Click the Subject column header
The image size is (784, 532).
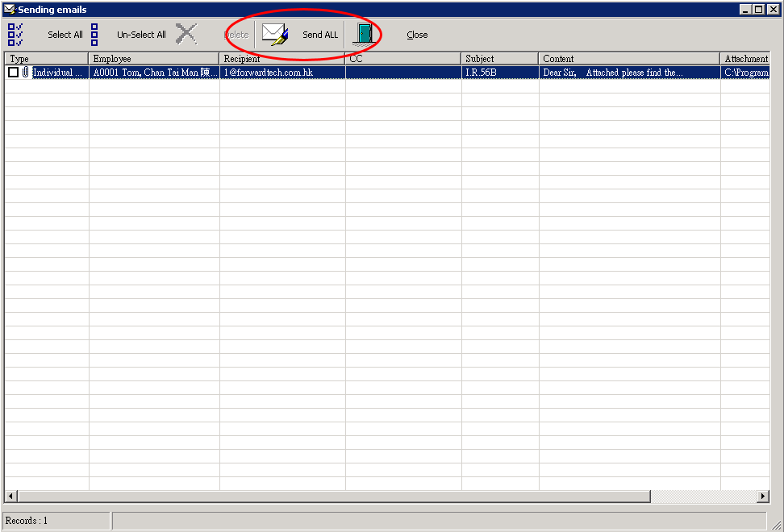coord(500,59)
